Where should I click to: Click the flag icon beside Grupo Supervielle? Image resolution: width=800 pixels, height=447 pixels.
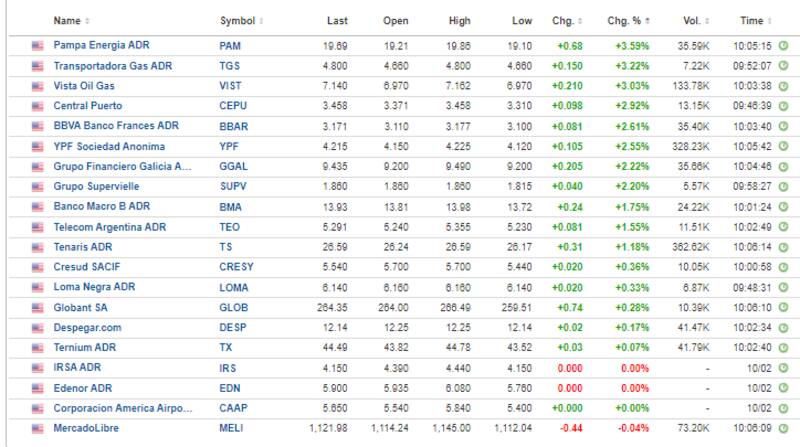(x=38, y=187)
